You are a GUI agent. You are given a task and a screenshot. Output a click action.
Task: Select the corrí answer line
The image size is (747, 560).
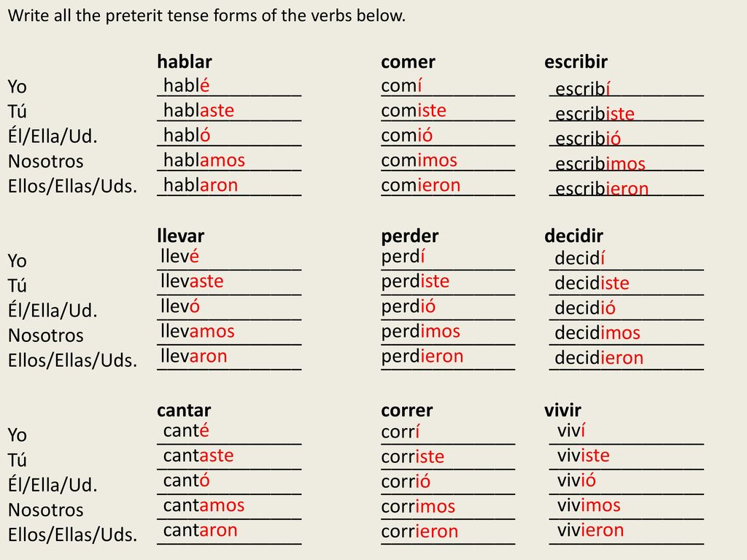448,433
